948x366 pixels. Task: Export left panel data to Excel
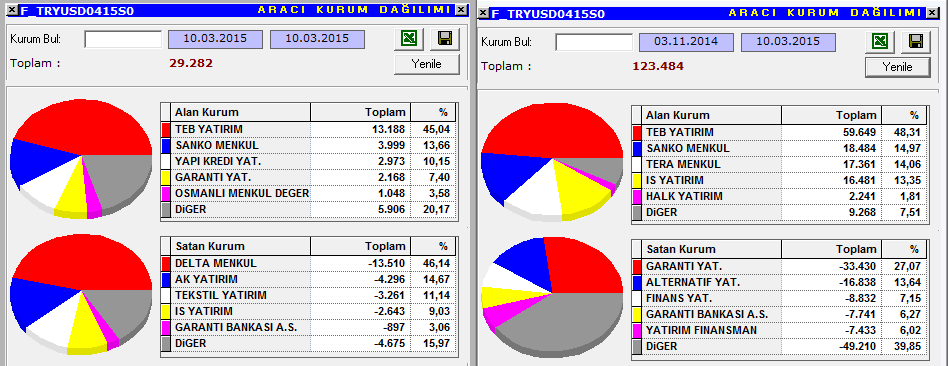(409, 39)
